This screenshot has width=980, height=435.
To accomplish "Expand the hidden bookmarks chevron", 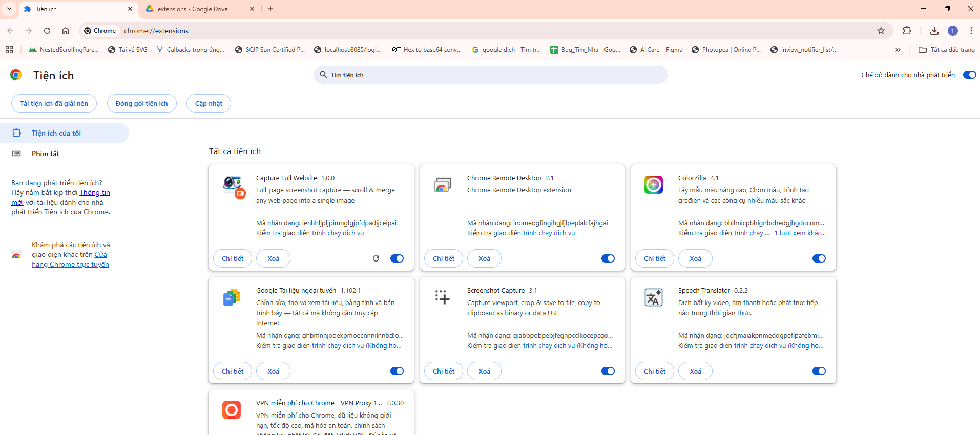I will [x=898, y=50].
